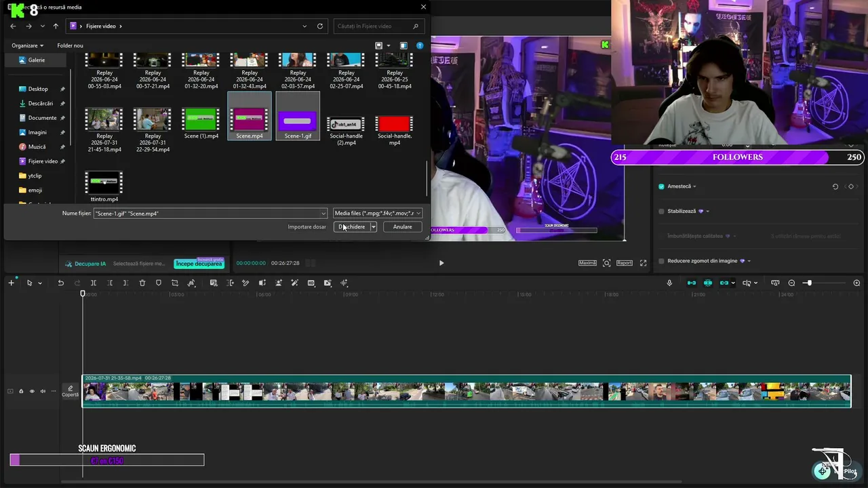This screenshot has height=488, width=868.
Task: Toggle the track lock icon
Action: [20, 391]
